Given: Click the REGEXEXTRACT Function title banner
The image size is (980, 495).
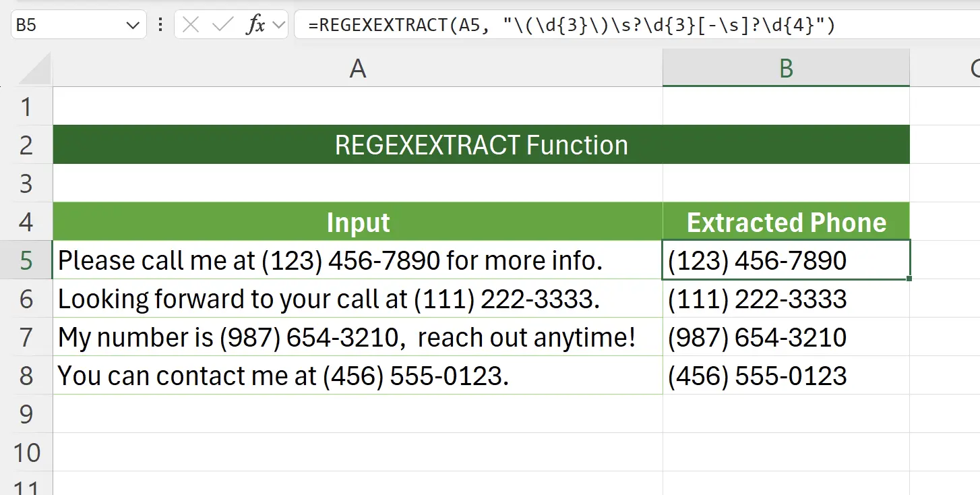Looking at the screenshot, I should (481, 144).
